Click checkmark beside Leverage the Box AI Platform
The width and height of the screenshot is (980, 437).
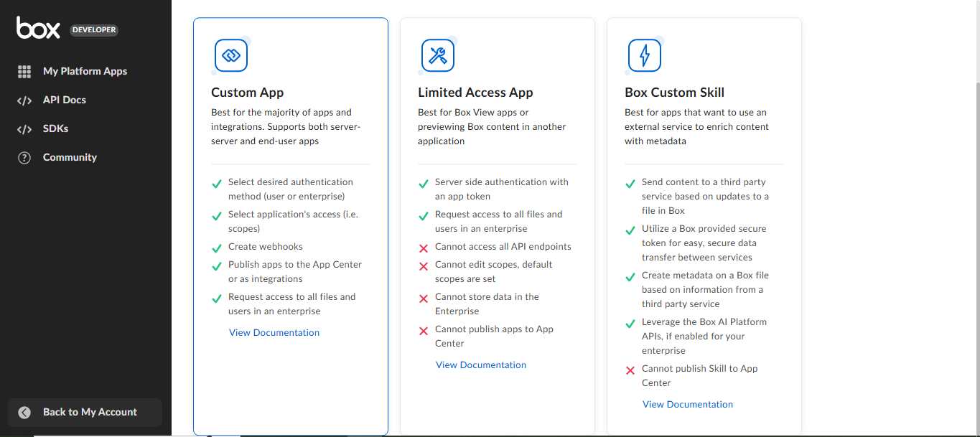[x=630, y=324]
